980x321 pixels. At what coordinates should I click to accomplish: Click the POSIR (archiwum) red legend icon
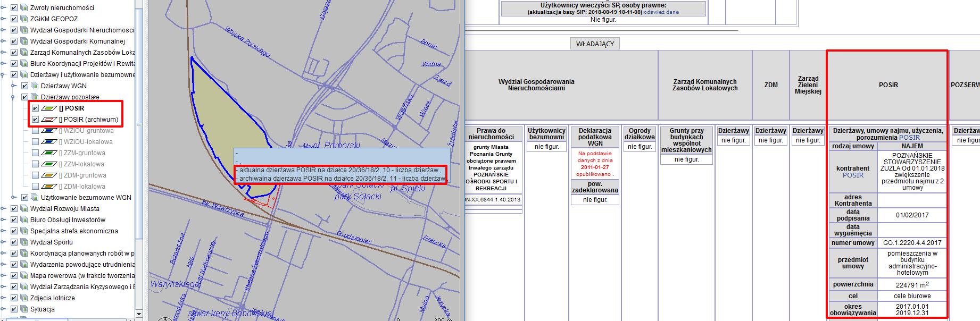pos(49,120)
